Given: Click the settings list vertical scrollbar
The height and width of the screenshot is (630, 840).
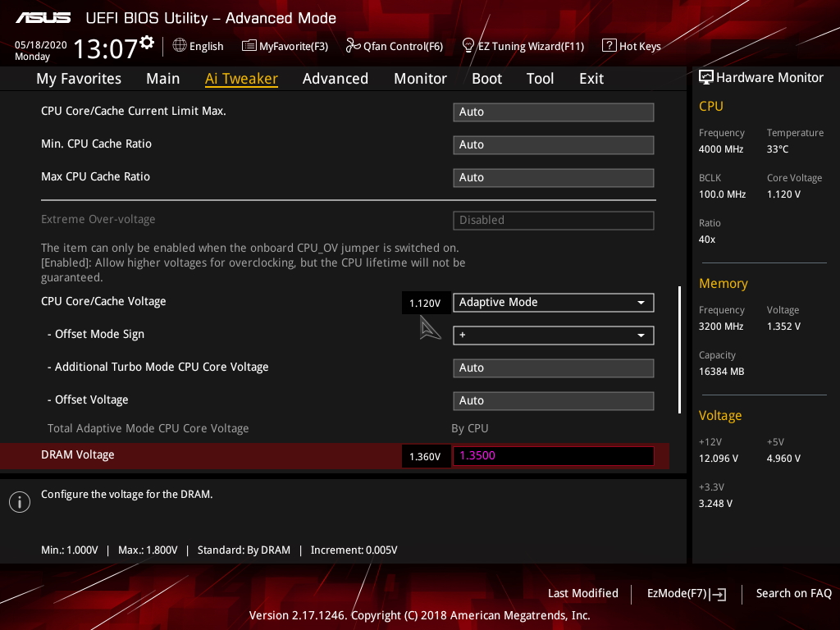Looking at the screenshot, I should pyautogui.click(x=679, y=349).
